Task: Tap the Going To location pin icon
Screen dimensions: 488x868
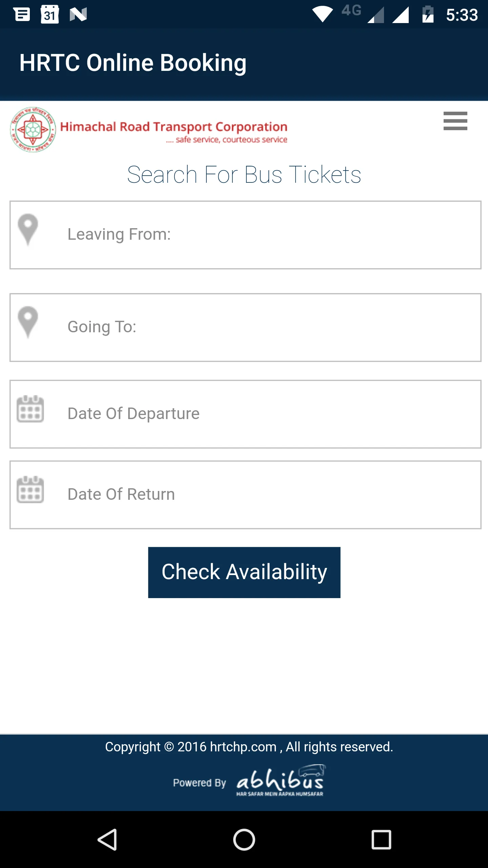Action: (x=28, y=322)
